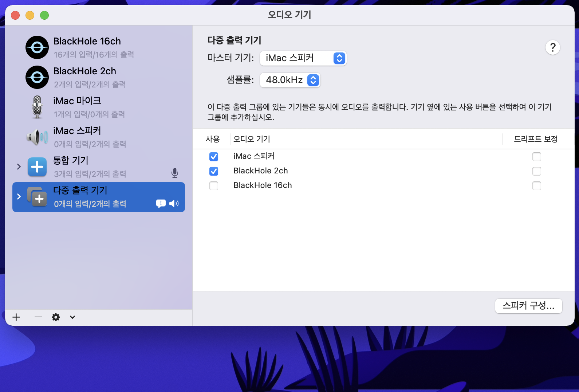Close the 오디오 기기 window
This screenshot has height=392, width=579.
(15, 15)
